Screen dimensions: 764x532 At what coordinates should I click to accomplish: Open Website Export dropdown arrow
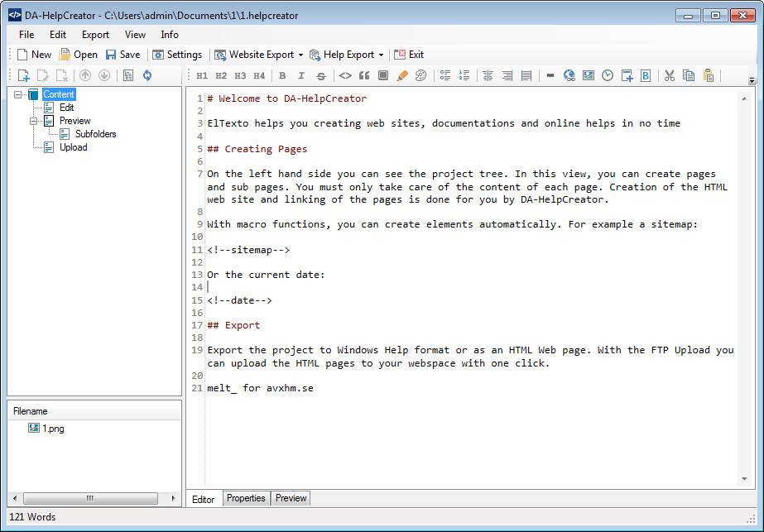click(300, 55)
